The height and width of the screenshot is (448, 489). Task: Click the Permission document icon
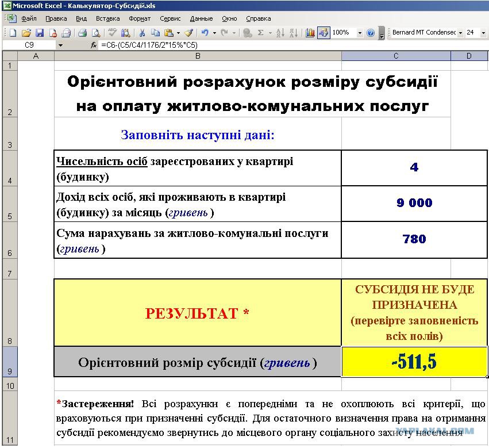pyautogui.click(x=53, y=33)
